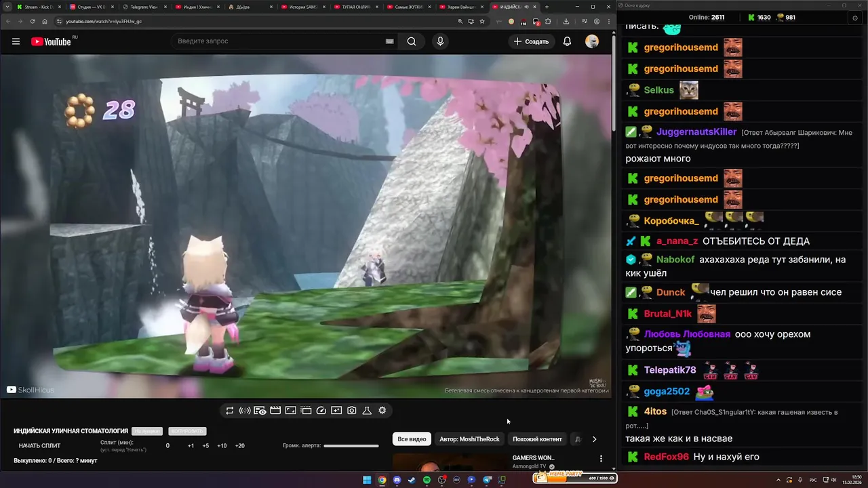Open Spotify from taskbar

pos(427,480)
